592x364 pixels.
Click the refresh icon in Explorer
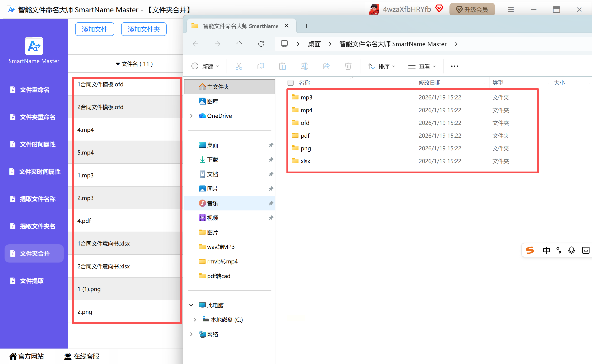click(x=261, y=44)
